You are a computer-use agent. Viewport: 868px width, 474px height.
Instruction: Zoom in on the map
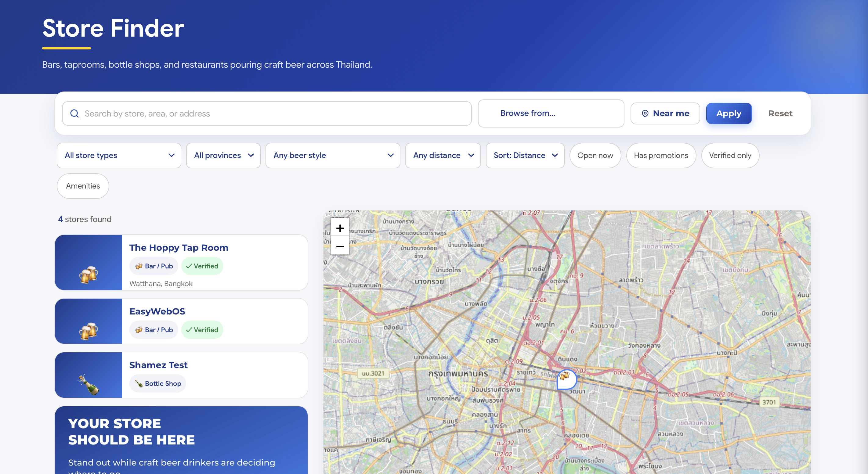[340, 228]
